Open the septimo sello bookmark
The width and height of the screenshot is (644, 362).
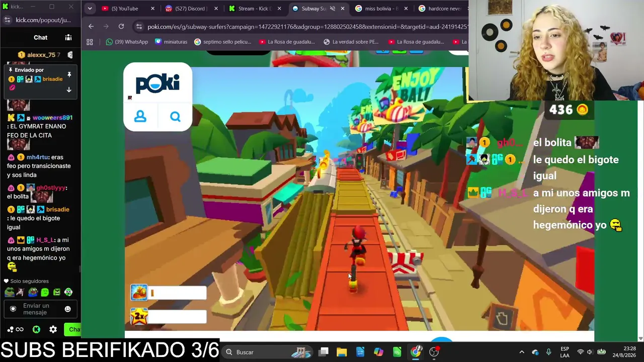tap(222, 42)
